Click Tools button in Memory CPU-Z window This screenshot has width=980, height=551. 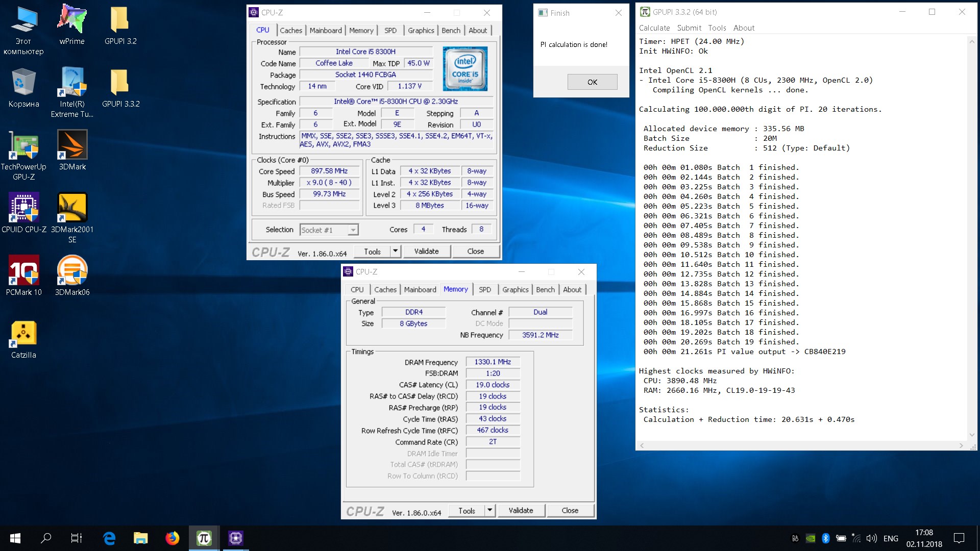467,510
